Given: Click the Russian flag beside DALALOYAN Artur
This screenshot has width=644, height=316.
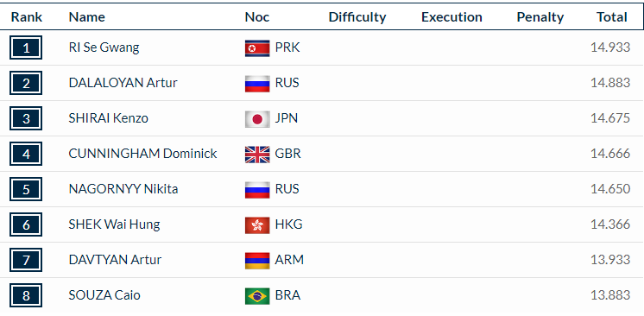Looking at the screenshot, I should tap(257, 84).
